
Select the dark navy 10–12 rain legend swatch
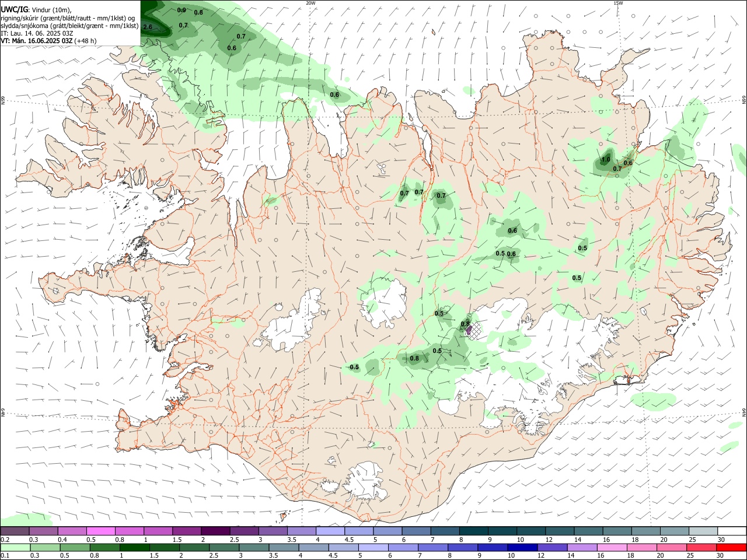pos(521,547)
